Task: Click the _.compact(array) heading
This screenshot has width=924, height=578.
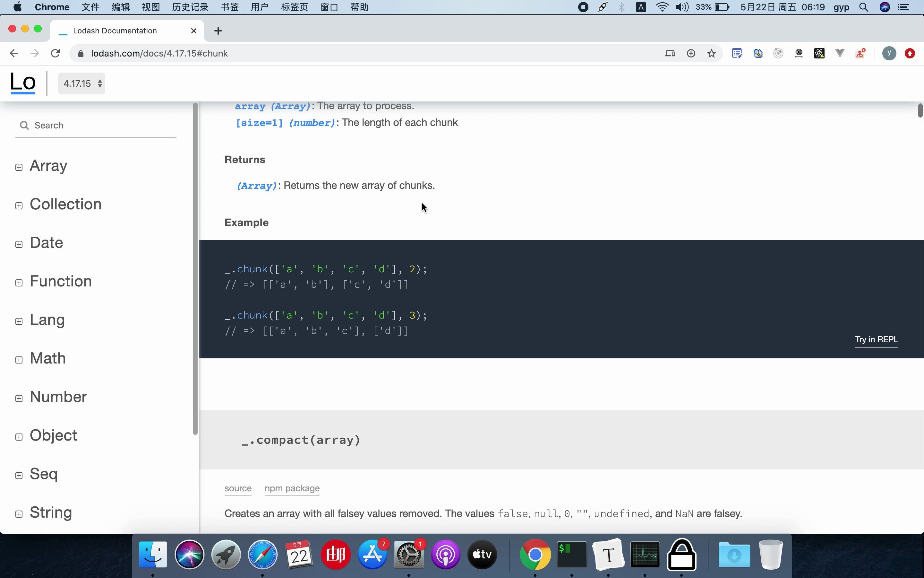Action: point(301,440)
